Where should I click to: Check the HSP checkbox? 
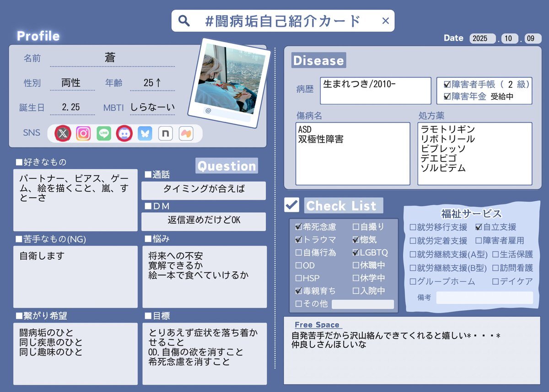tap(299, 278)
